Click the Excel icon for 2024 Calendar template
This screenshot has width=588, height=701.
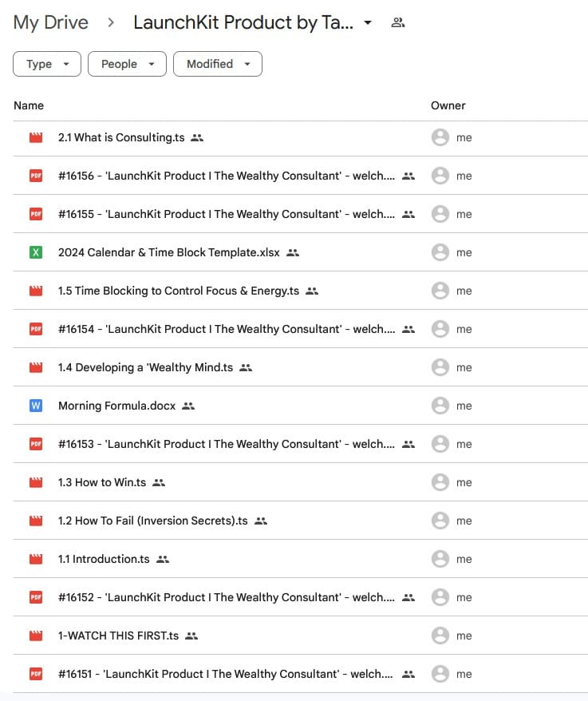35,252
